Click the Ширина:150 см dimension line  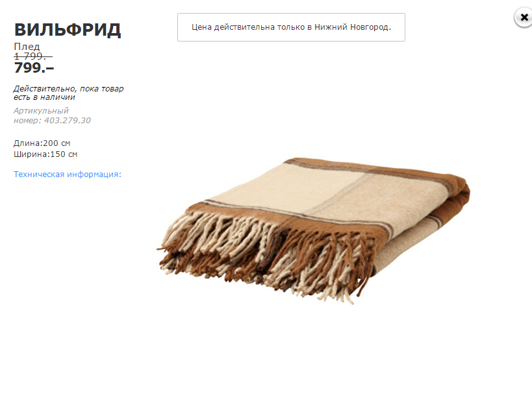[45, 154]
